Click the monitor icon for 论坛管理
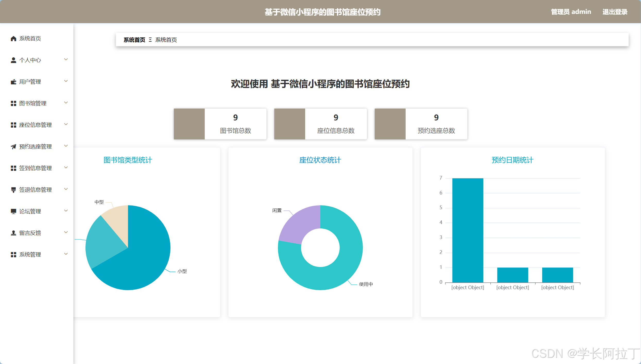 (x=13, y=211)
